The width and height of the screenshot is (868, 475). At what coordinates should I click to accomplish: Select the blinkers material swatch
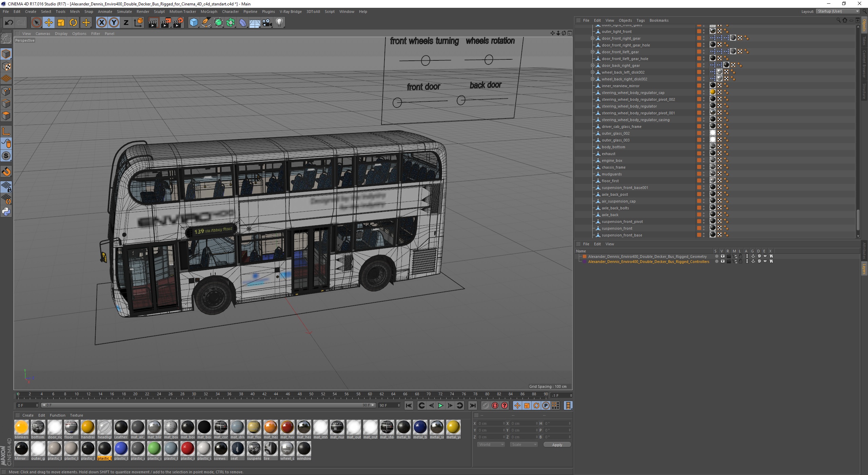(21, 429)
